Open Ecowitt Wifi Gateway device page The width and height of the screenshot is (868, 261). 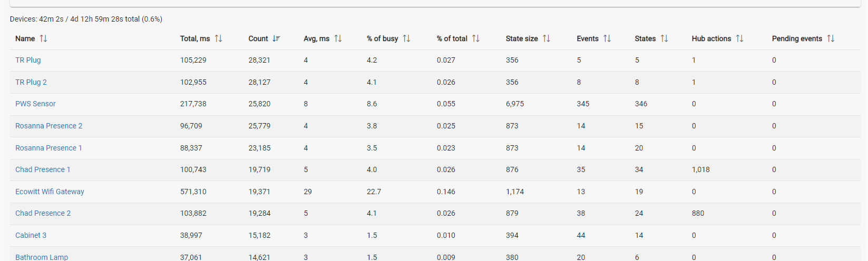click(50, 192)
